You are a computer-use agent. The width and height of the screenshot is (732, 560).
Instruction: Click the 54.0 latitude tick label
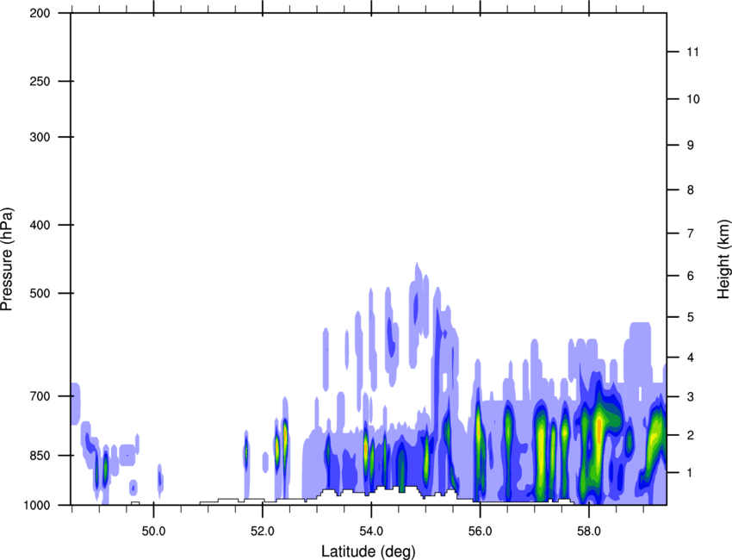pyautogui.click(x=372, y=531)
